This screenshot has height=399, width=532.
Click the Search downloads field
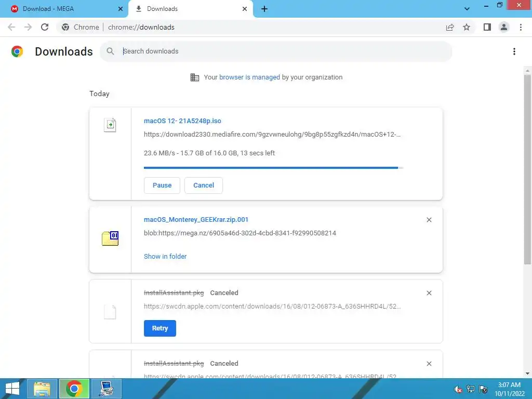point(276,51)
